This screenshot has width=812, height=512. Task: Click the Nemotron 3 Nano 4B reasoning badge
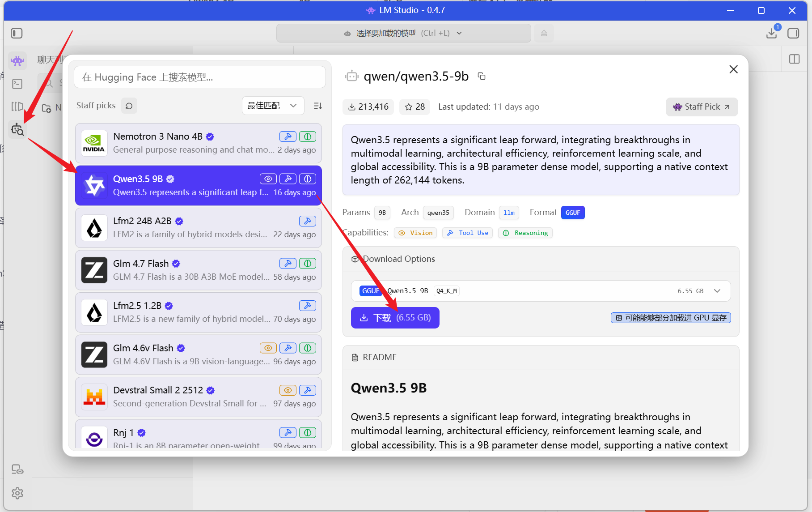tap(307, 137)
